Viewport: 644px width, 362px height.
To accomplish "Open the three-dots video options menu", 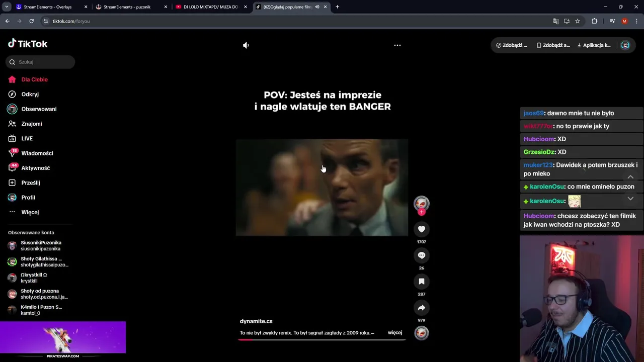I will pos(397,45).
